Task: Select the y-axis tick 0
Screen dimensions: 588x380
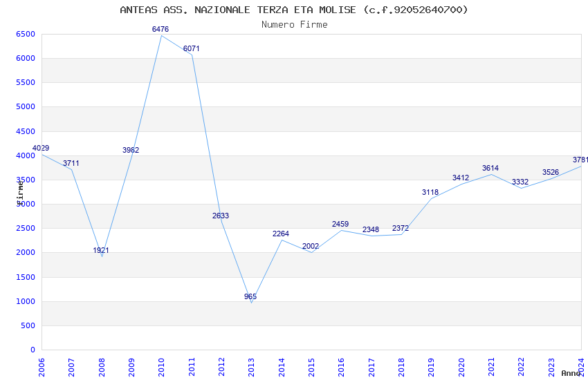Action: click(x=33, y=350)
